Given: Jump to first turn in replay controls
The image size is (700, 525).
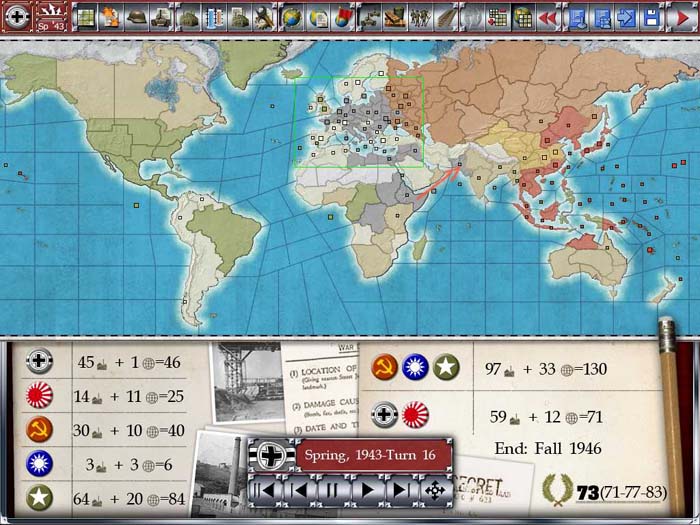Looking at the screenshot, I should [x=264, y=490].
